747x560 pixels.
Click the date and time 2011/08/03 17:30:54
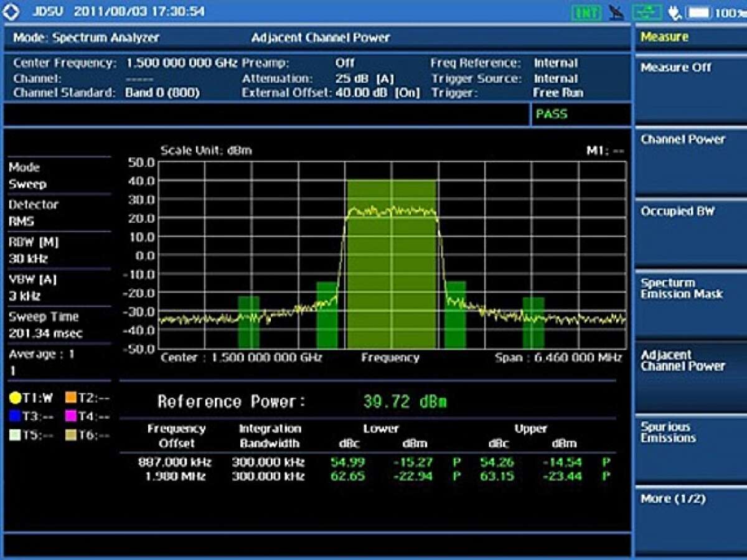(138, 12)
